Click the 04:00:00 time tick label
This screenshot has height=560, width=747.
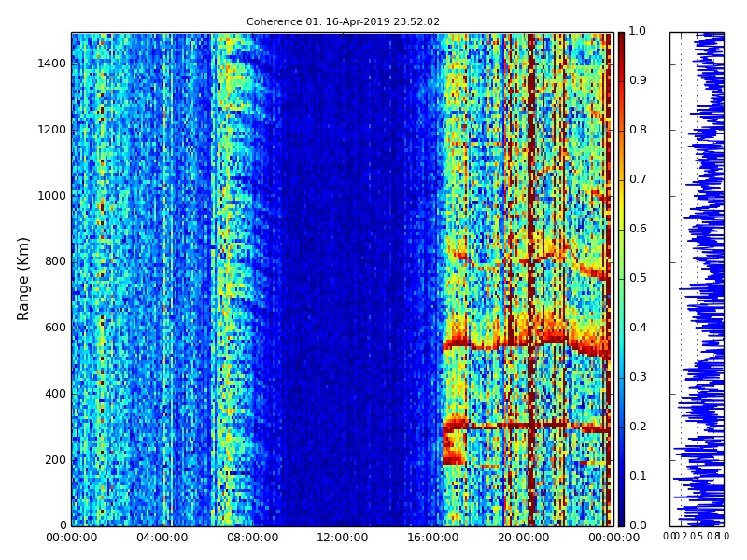point(162,538)
